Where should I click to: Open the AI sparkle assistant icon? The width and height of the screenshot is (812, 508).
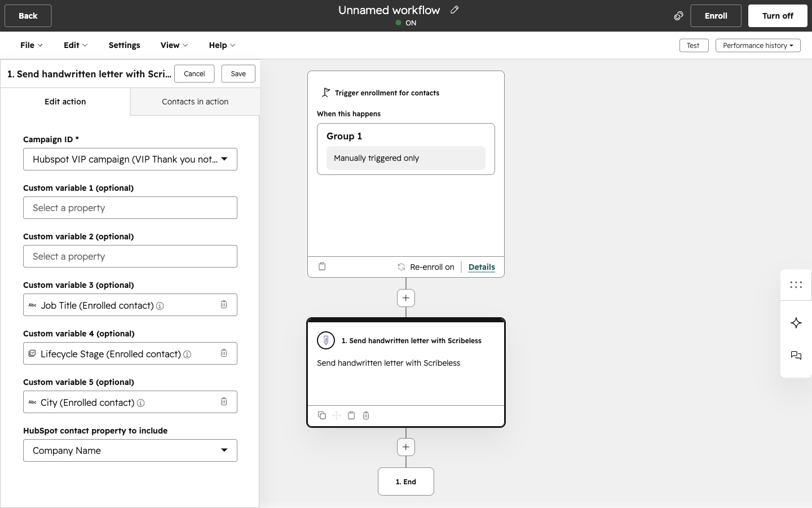coord(796,323)
